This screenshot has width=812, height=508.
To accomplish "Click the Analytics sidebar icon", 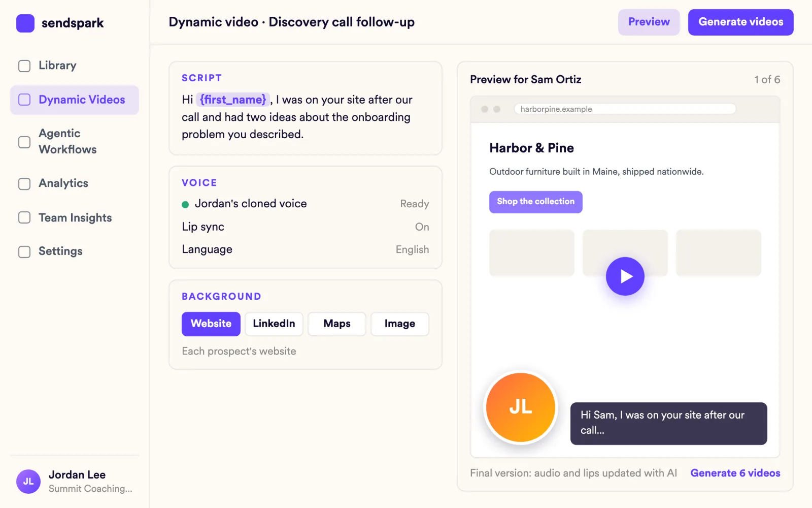I will (24, 184).
